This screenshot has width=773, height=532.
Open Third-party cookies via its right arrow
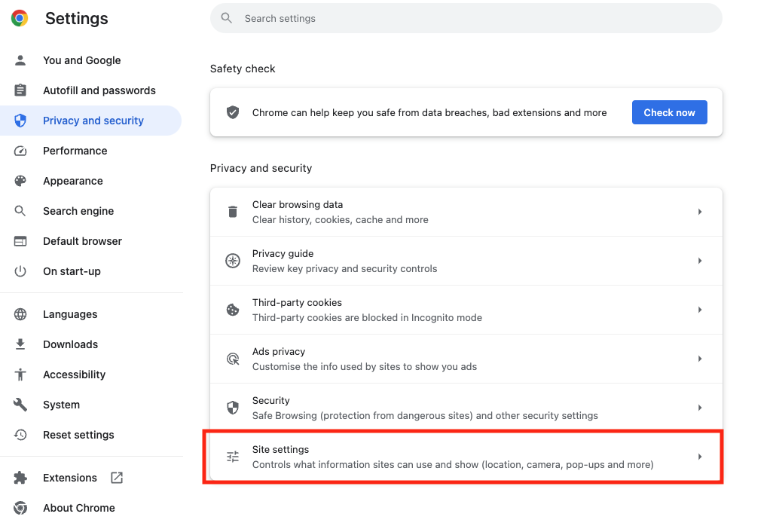click(x=700, y=310)
